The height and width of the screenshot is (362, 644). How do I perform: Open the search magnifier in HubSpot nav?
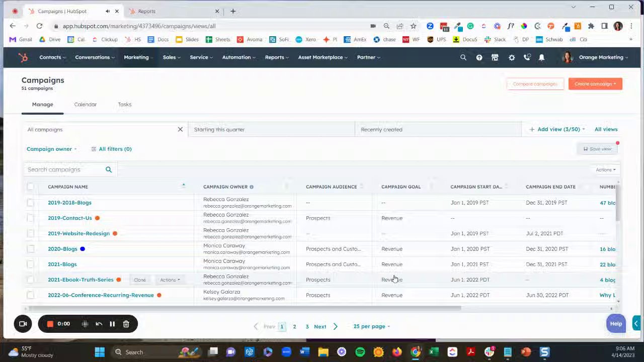point(463,57)
